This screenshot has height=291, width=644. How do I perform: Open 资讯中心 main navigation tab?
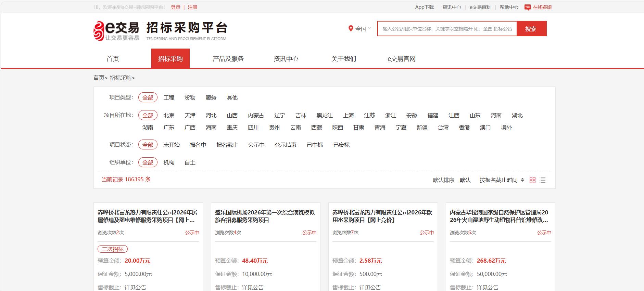(x=286, y=59)
